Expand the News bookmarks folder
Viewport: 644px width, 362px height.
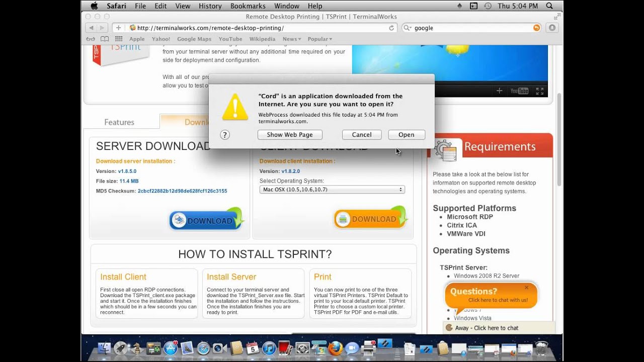[292, 39]
